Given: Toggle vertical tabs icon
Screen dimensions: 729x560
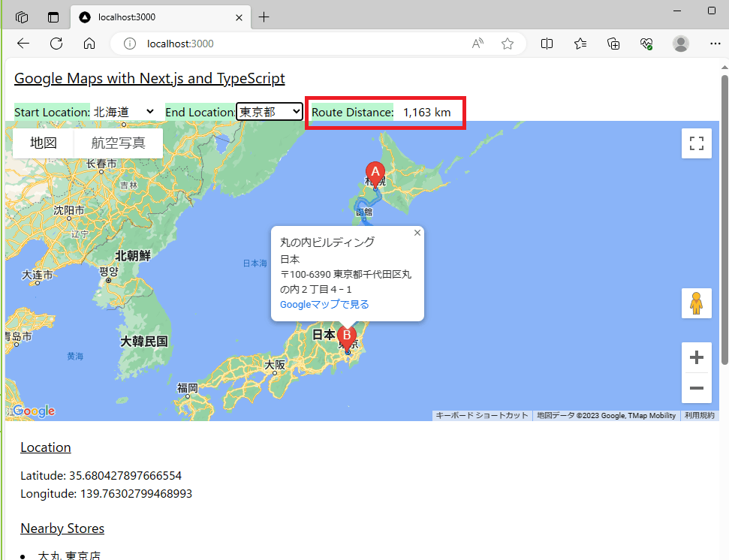Looking at the screenshot, I should (53, 17).
